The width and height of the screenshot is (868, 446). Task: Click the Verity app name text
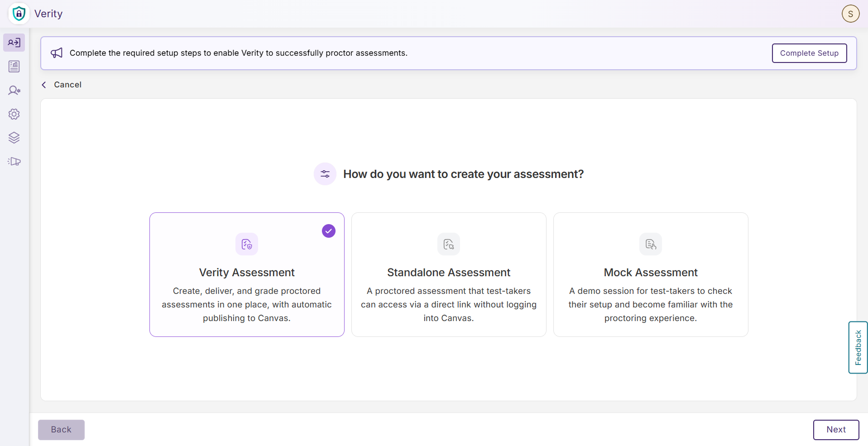48,14
